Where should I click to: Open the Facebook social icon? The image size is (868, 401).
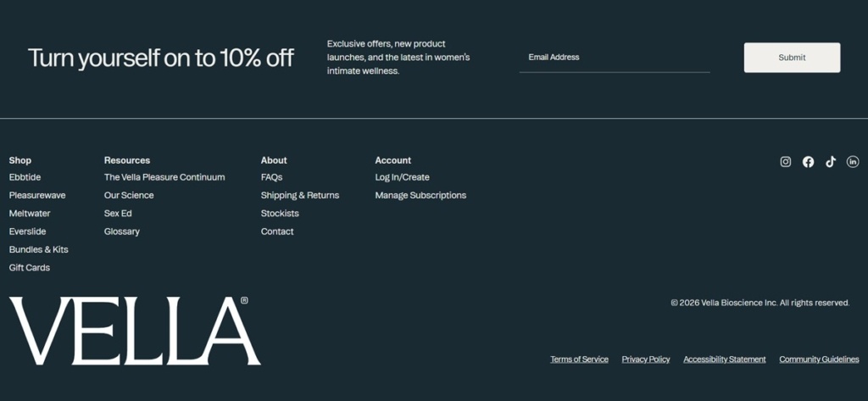pyautogui.click(x=808, y=162)
